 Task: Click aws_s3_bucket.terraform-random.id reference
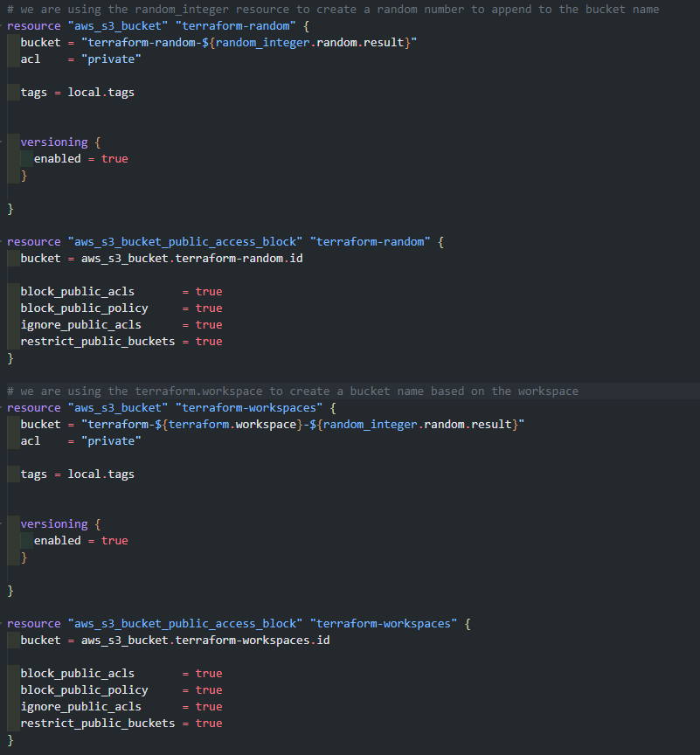pos(192,259)
